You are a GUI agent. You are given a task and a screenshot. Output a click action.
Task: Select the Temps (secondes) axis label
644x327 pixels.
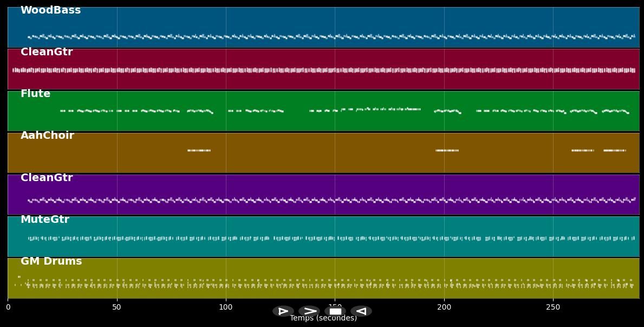[x=323, y=318]
